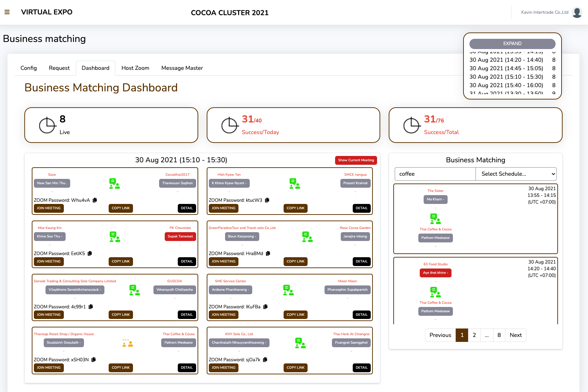Image resolution: width=588 pixels, height=392 pixels.
Task: Click orange pending meeting icon for Thavisap
Action: tap(128, 343)
